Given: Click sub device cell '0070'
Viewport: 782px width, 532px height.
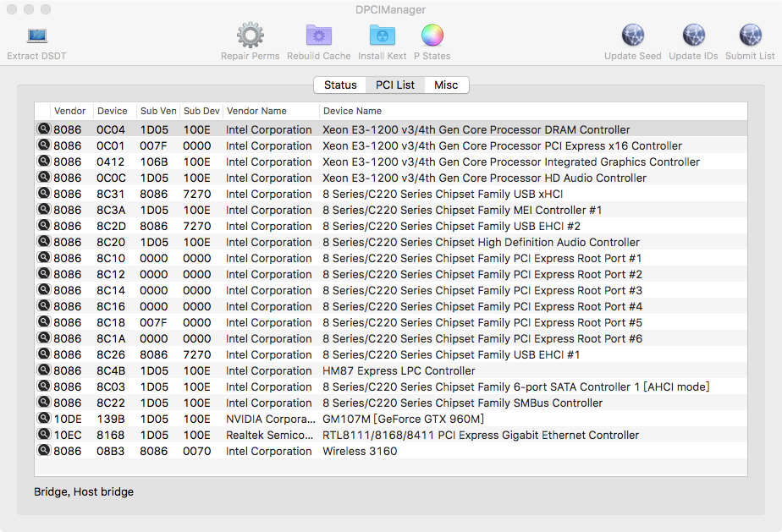Looking at the screenshot, I should click(x=197, y=452).
